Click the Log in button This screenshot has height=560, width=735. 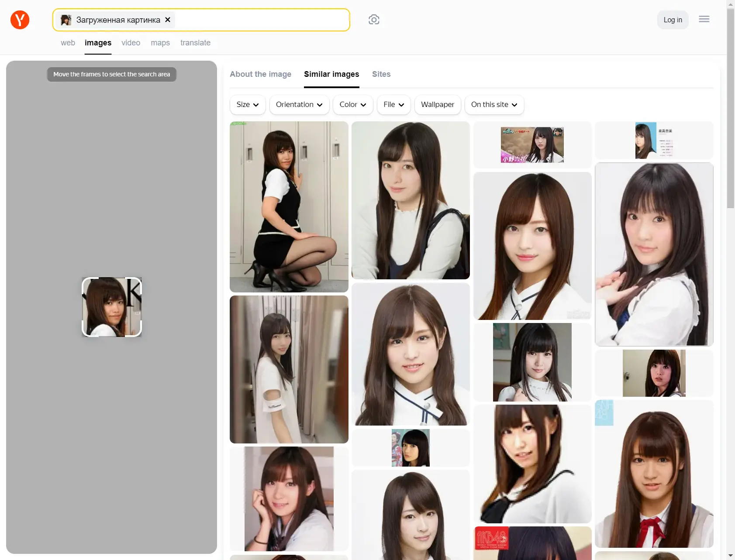[673, 20]
